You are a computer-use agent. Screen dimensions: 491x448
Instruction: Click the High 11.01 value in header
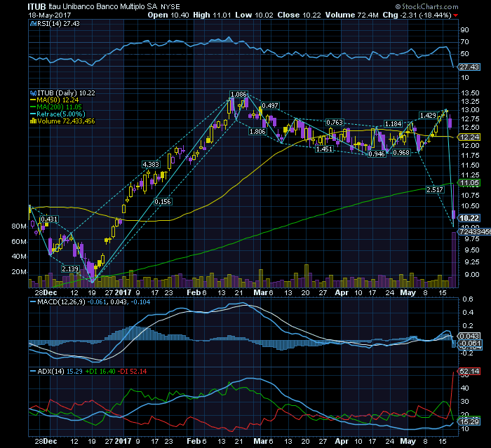(x=212, y=15)
